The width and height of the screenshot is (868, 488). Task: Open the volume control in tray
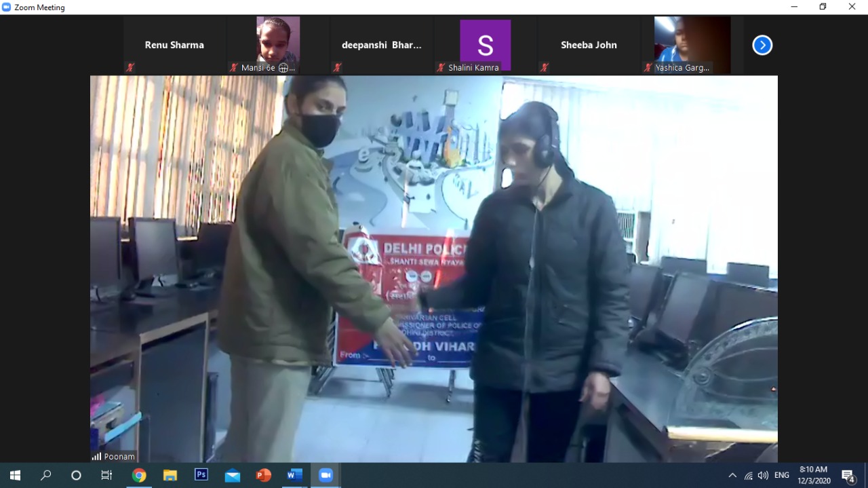pos(763,475)
